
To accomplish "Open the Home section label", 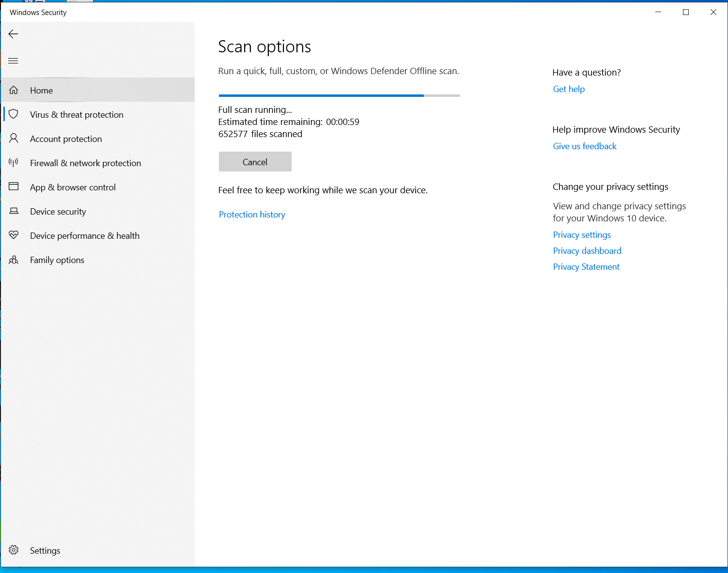I will tap(42, 91).
